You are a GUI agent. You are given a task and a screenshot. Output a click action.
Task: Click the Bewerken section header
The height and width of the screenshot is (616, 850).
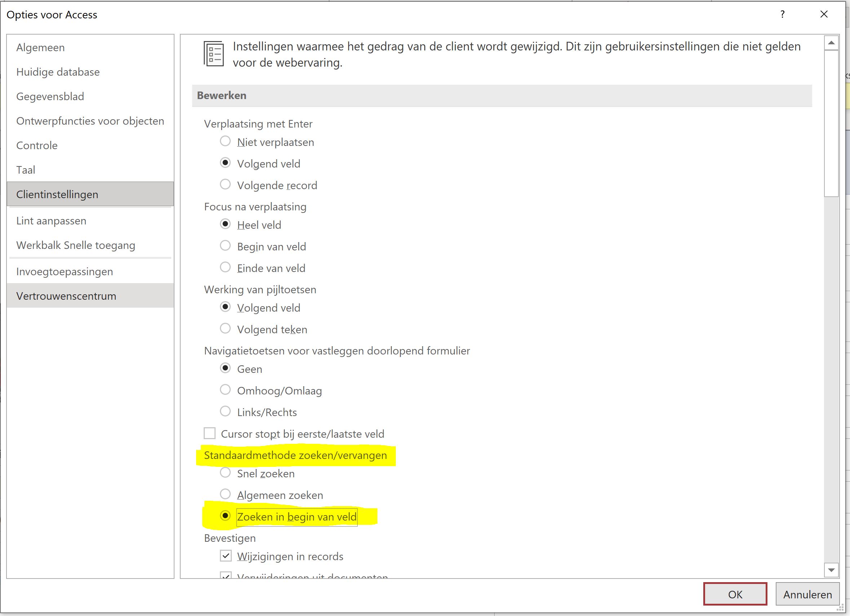[502, 95]
